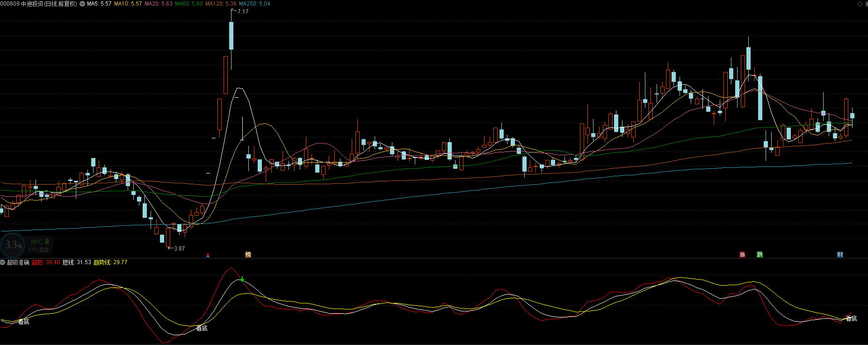Viewport: 868px width, 345px height.
Task: Click the yellow 趋势线: 29.77 value
Action: tap(110, 262)
